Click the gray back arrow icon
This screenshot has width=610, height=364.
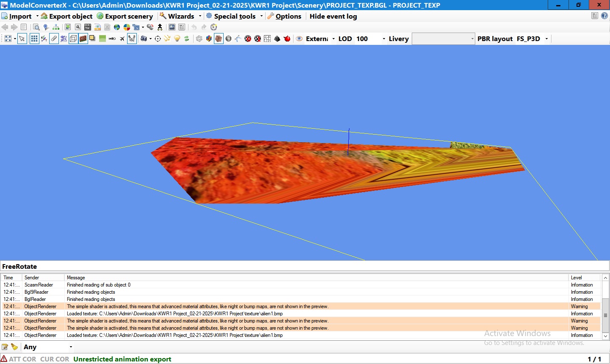[5, 27]
